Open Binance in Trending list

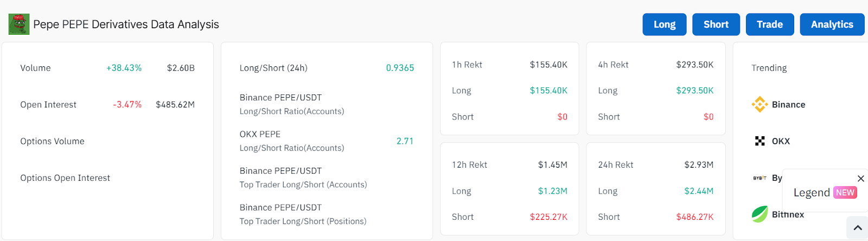(x=788, y=105)
